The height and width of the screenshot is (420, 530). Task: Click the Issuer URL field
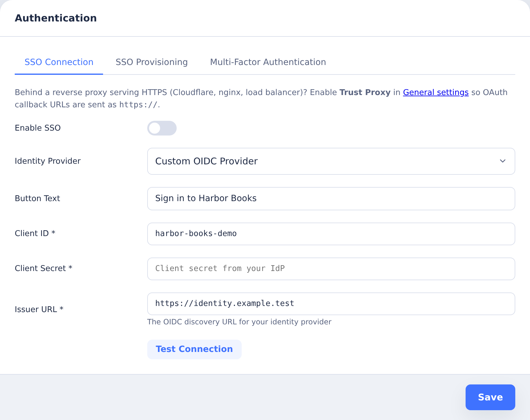click(x=331, y=304)
